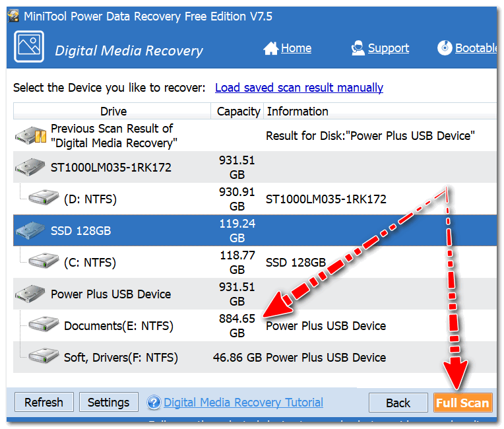504x429 pixels.
Task: Click the 884.65 GB capacity value
Action: (x=237, y=326)
